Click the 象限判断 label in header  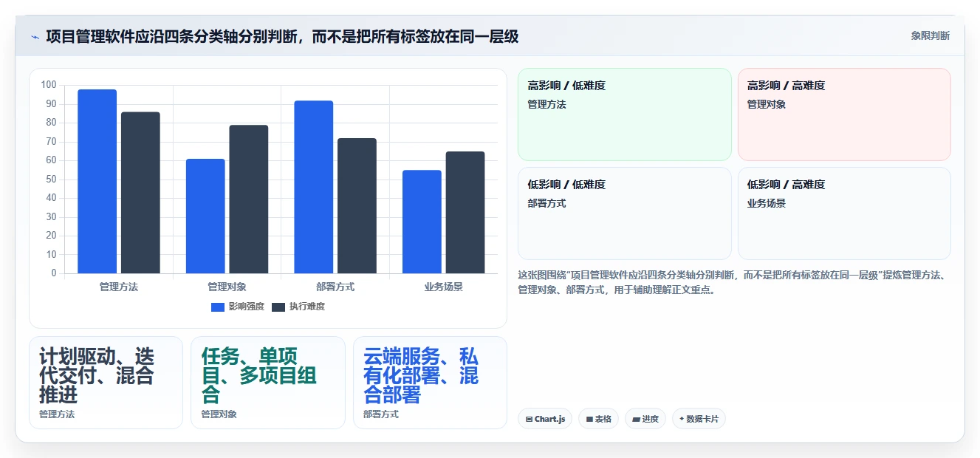point(931,35)
